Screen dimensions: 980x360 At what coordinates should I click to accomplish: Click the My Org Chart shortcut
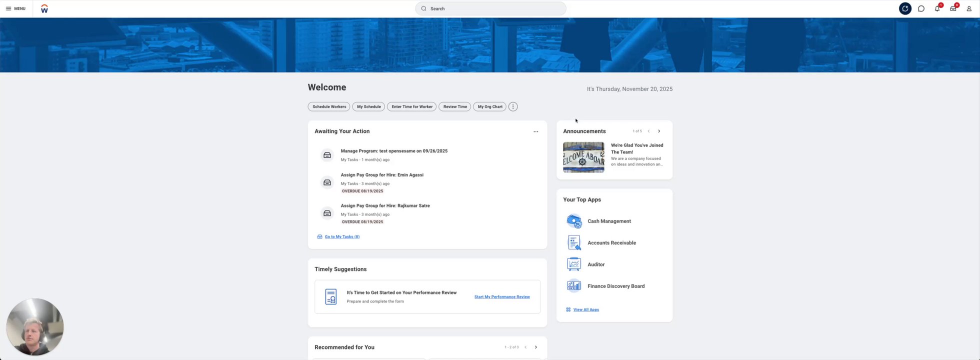[490, 106]
